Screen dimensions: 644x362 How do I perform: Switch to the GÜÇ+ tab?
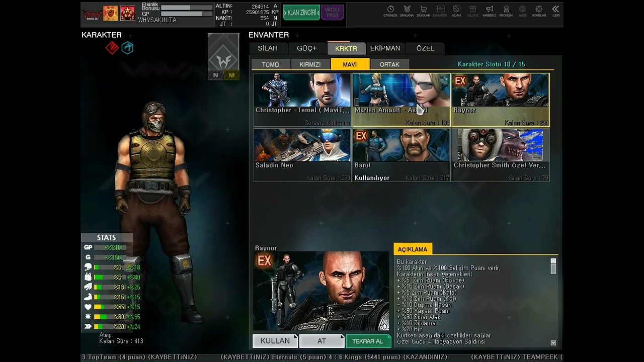[307, 48]
